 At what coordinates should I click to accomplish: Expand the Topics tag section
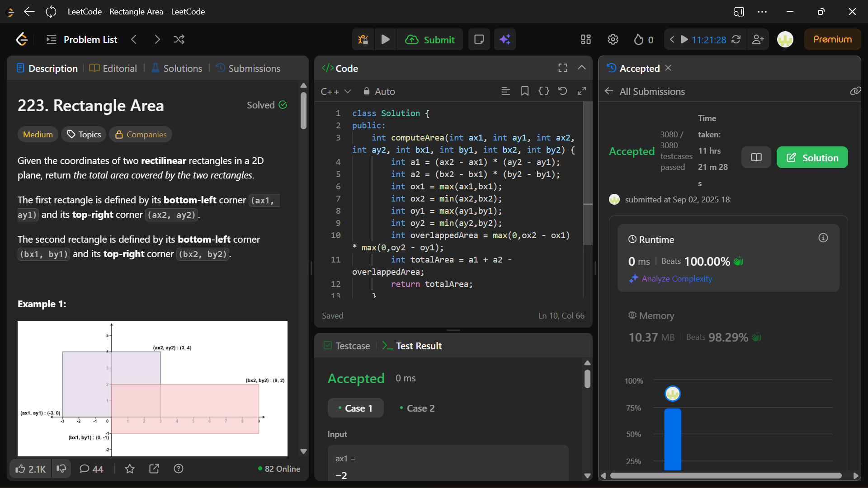click(84, 135)
